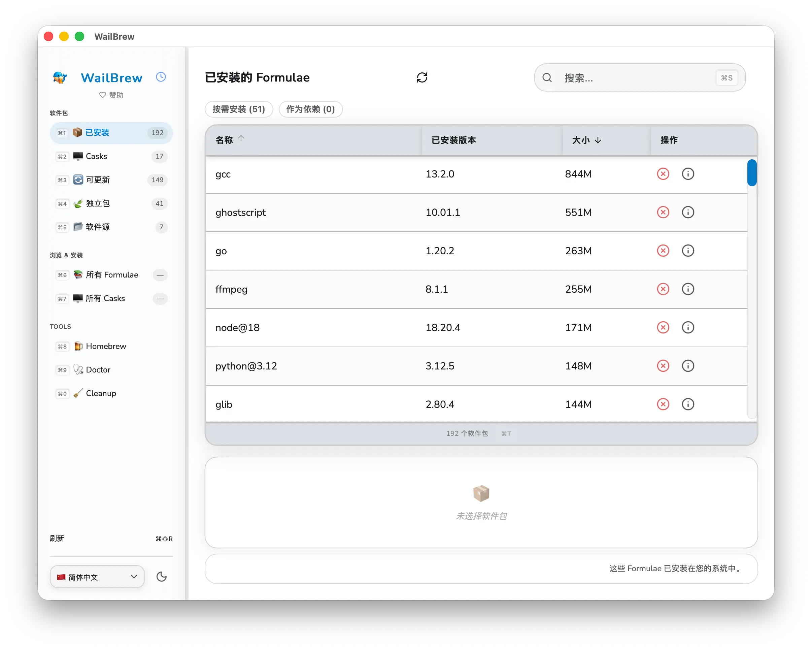Show info for gcc package
Screen dimensions: 812x650
688,174
